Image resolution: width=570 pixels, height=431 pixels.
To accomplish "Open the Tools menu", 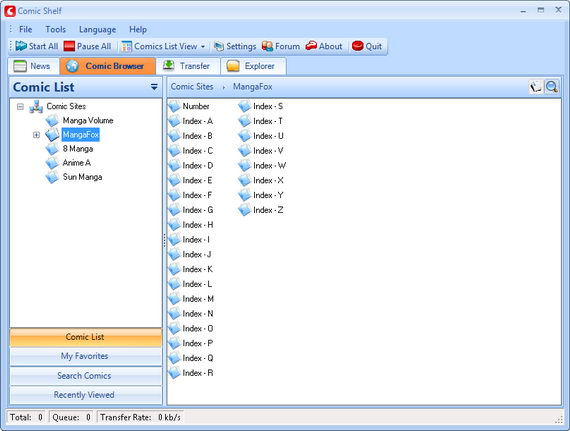I will click(56, 29).
